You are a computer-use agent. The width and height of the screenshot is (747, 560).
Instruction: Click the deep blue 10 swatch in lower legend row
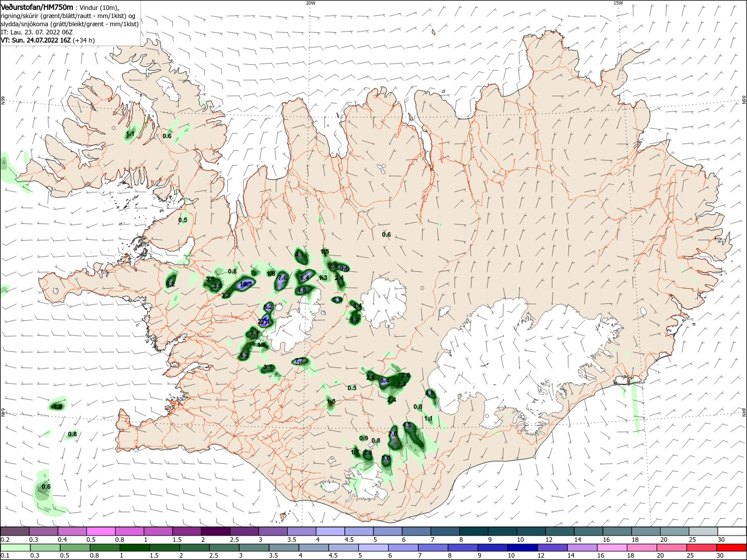pos(522,548)
